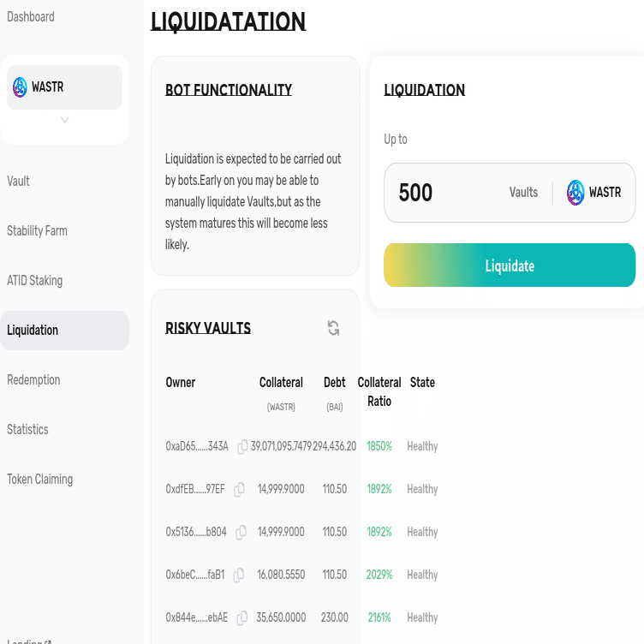Open the Stability Farm menu item
644x644 pixels.
(x=37, y=231)
